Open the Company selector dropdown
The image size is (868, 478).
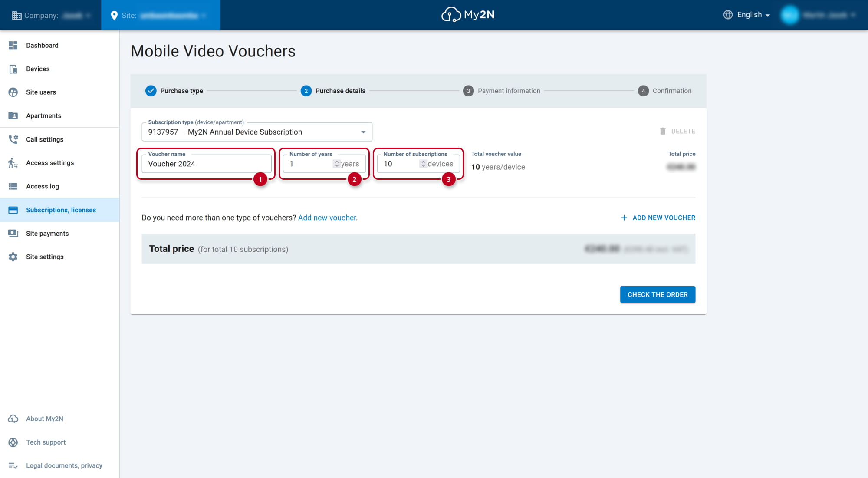pyautogui.click(x=51, y=15)
